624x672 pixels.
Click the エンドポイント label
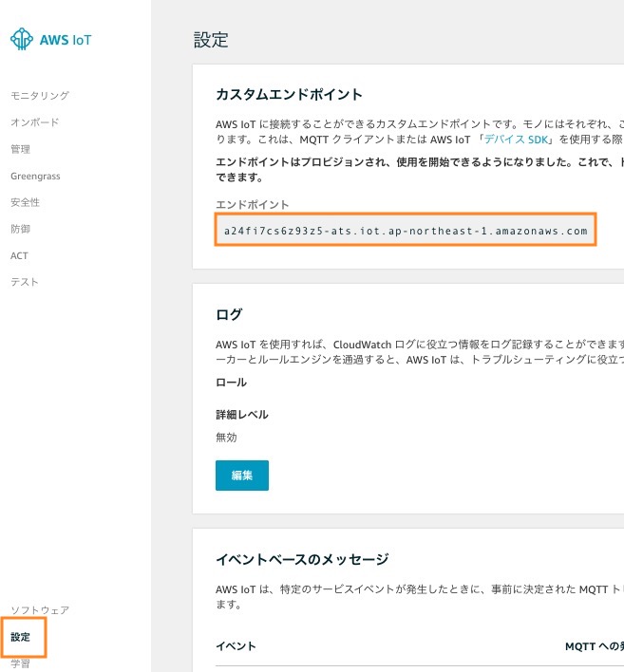click(253, 205)
